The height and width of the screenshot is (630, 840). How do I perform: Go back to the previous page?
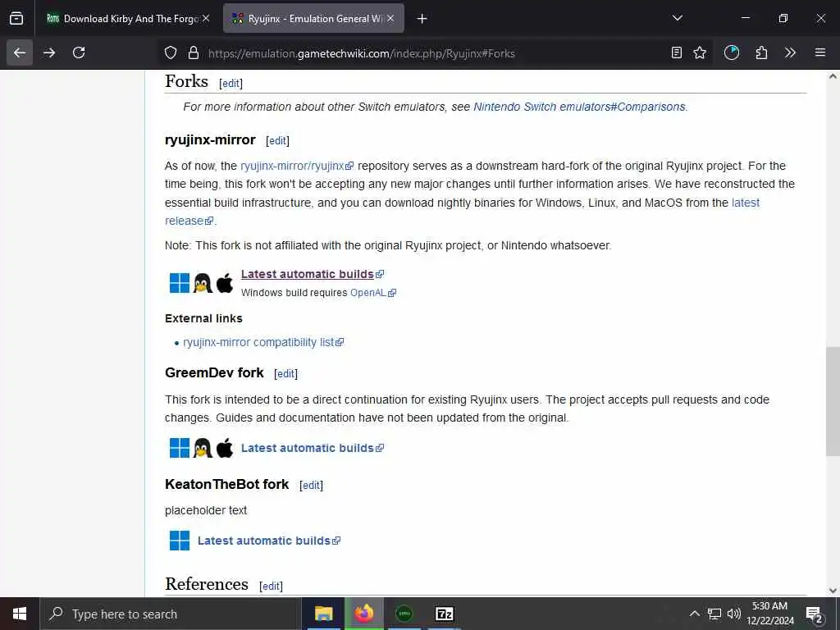[20, 53]
